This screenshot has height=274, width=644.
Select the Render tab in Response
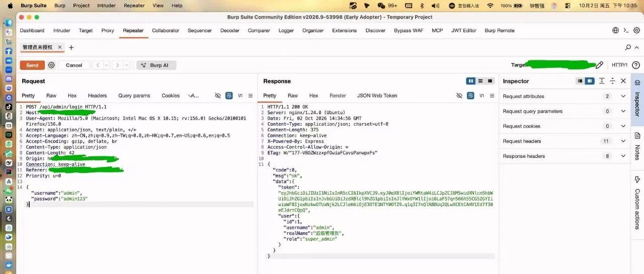click(x=338, y=96)
